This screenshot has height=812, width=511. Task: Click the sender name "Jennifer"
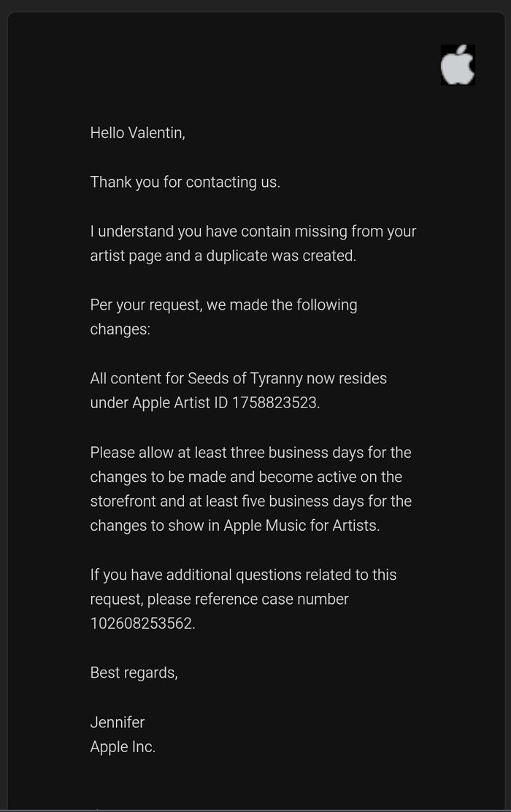coord(118,723)
